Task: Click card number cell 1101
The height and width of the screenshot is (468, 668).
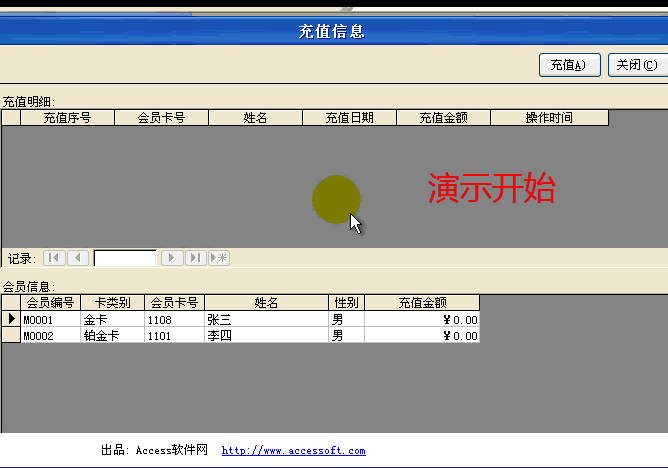Action: pos(175,335)
